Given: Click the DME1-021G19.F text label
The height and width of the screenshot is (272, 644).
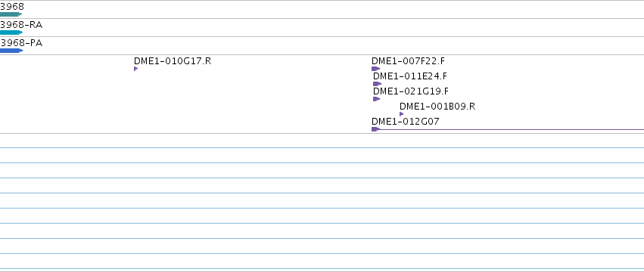Looking at the screenshot, I should [411, 91].
